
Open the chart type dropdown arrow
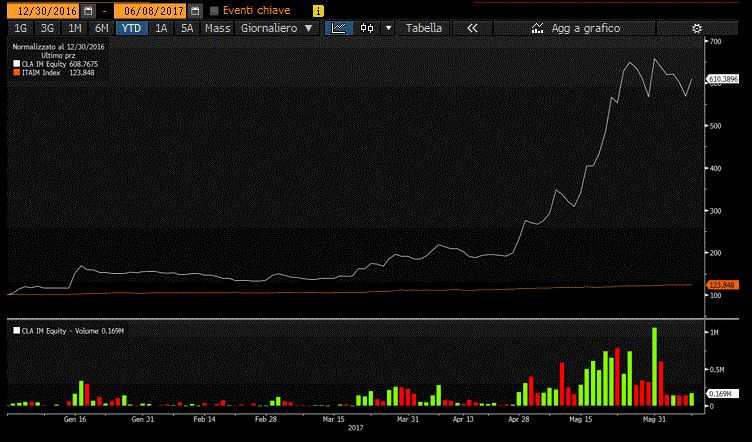pos(388,28)
